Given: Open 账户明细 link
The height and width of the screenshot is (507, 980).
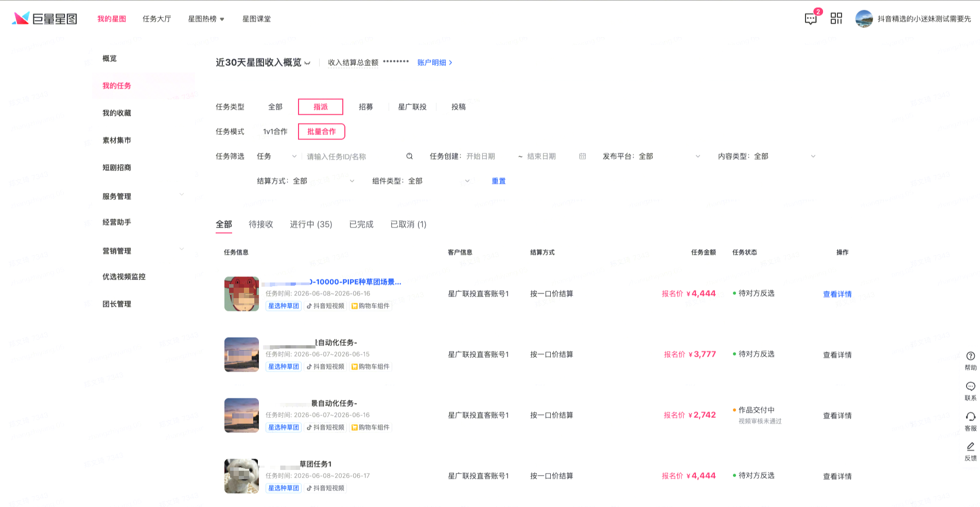Looking at the screenshot, I should [435, 62].
